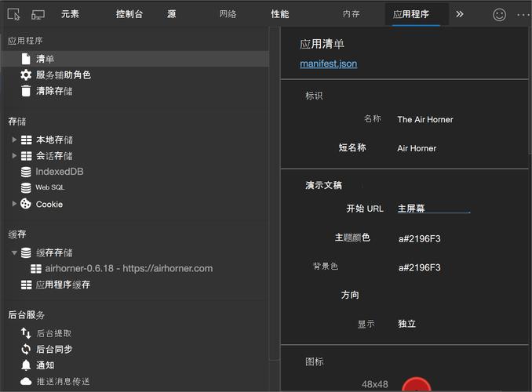
Task: Open the feedback smiley icon
Action: coord(499,15)
